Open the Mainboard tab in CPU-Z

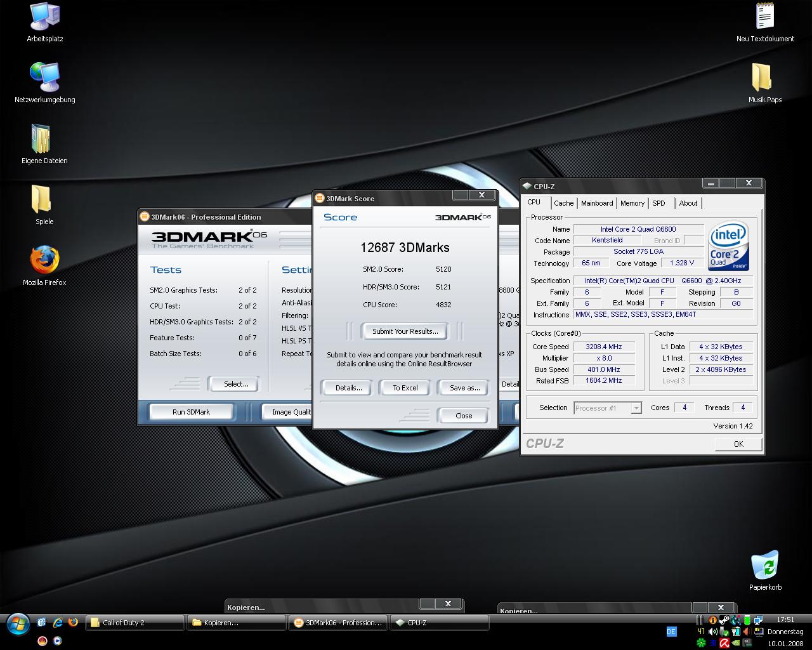[x=597, y=203]
